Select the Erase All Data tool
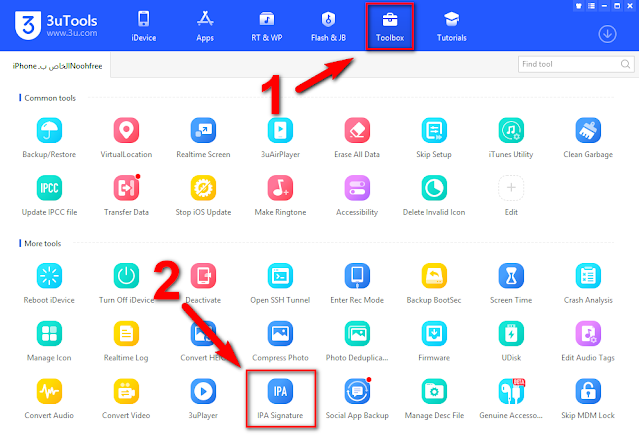This screenshot has width=639, height=438. pyautogui.click(x=357, y=130)
